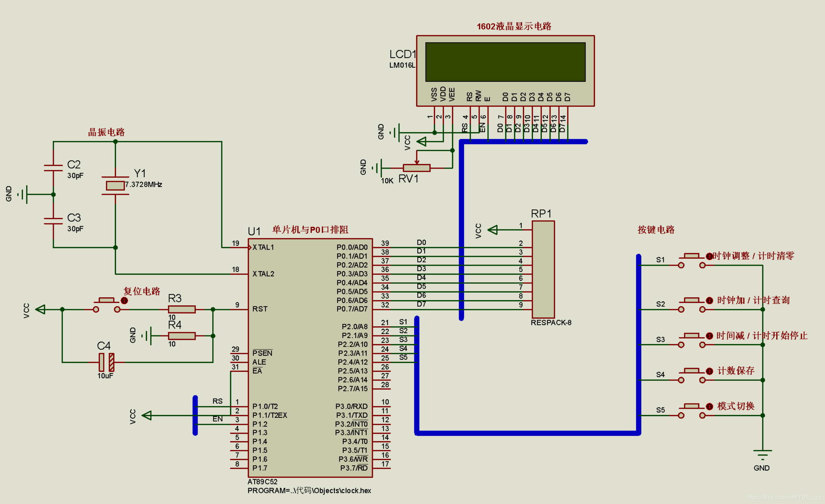Click the RESPACK-8 part label

pos(551,323)
